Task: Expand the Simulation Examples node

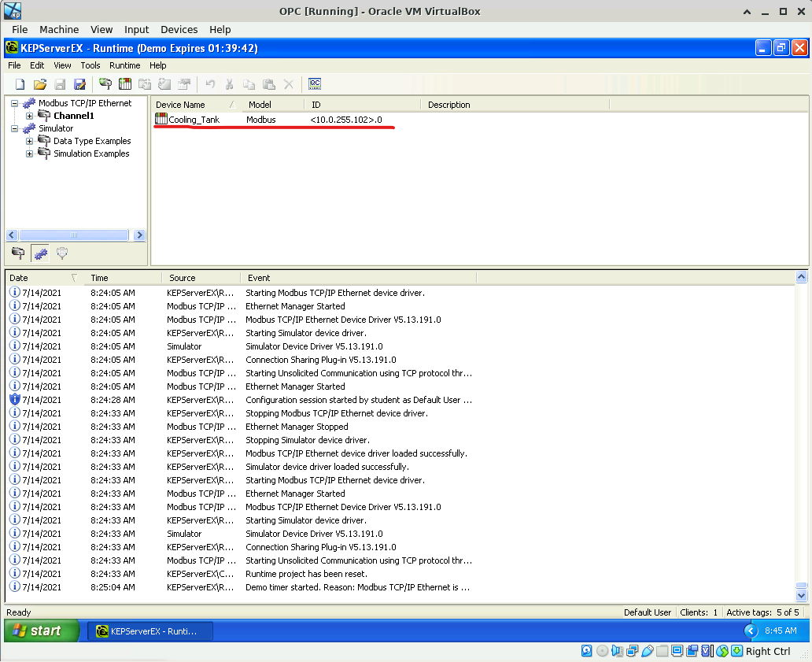Action: 30,153
